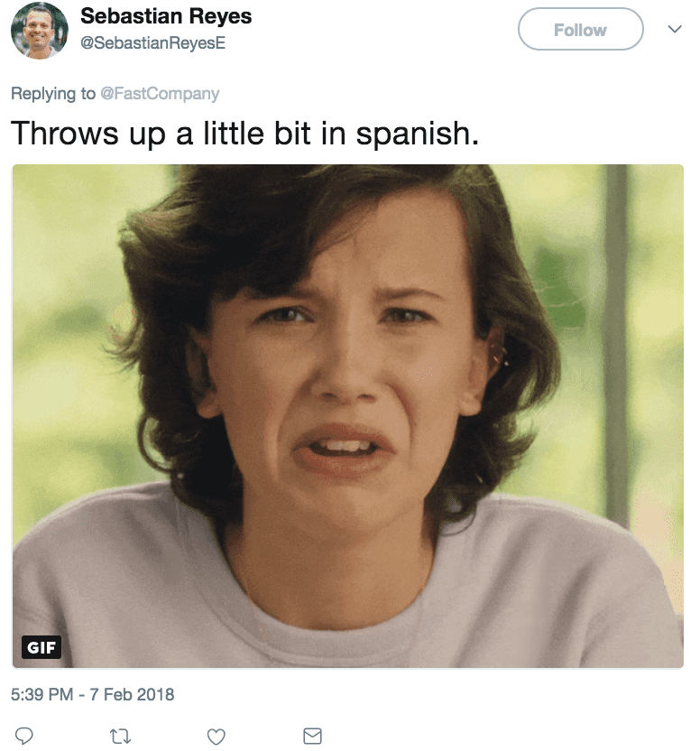Click the 'Replying to' label

53,93
